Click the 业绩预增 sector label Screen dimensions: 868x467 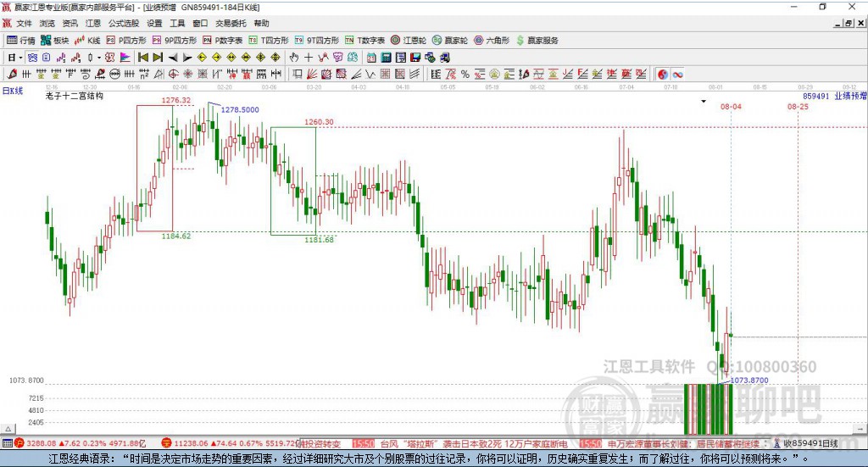coord(850,97)
